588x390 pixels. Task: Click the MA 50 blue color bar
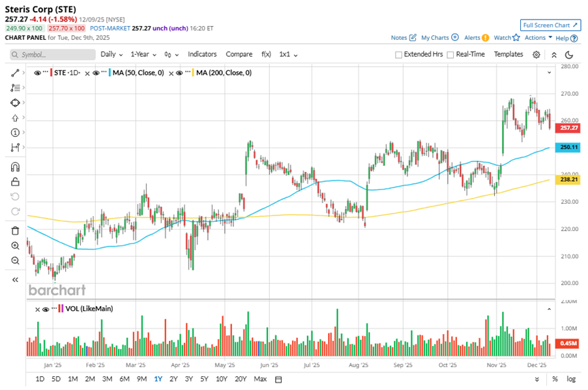pos(110,73)
